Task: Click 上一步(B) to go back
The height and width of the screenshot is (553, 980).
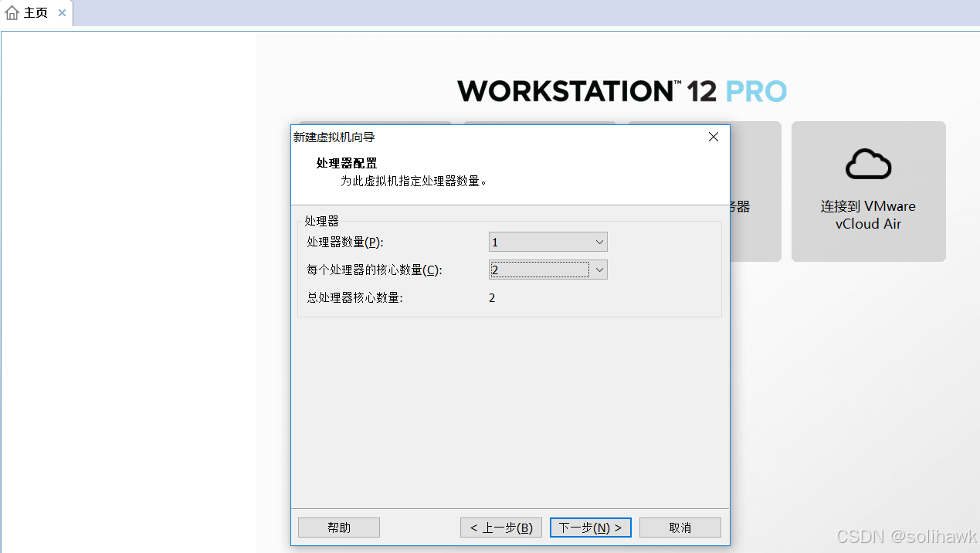Action: coord(500,528)
